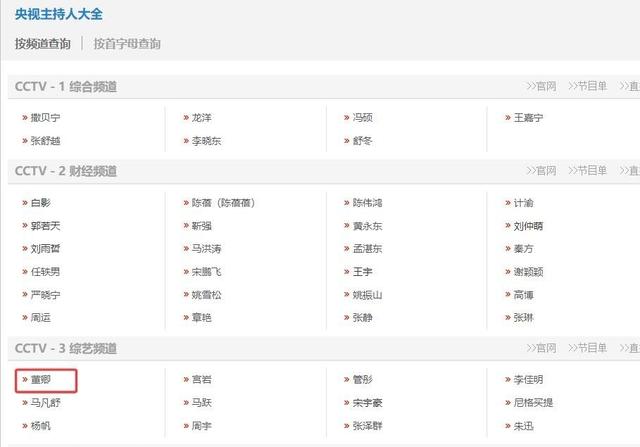Click the 马跃 host link
Screen dimensions: 640x447
click(202, 403)
